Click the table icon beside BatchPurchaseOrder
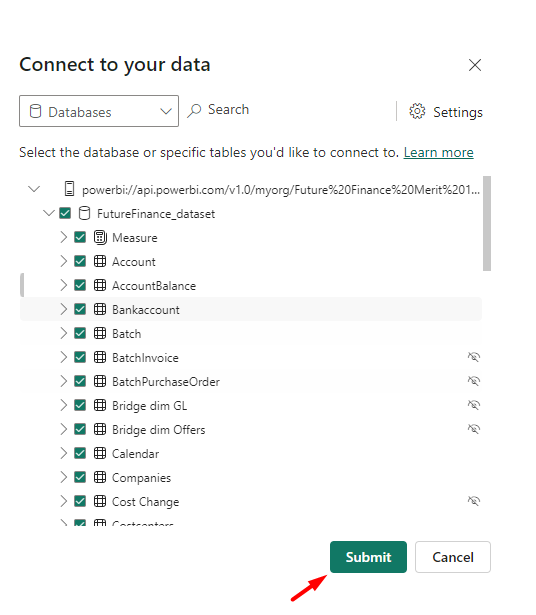 click(100, 381)
